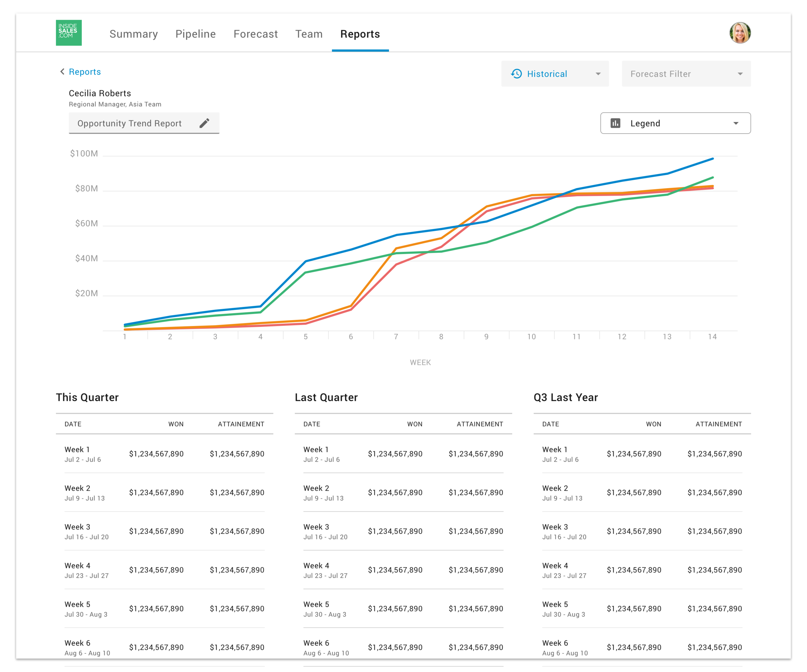Click the edit pencil on Opportunity Trend Report
Screen dimensions: 807x672
204,123
